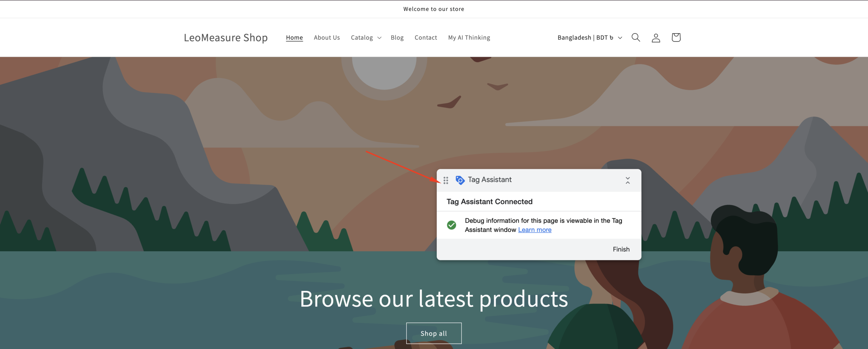The width and height of the screenshot is (868, 349).
Task: Collapse the Tag Assistant panel
Action: tap(628, 180)
